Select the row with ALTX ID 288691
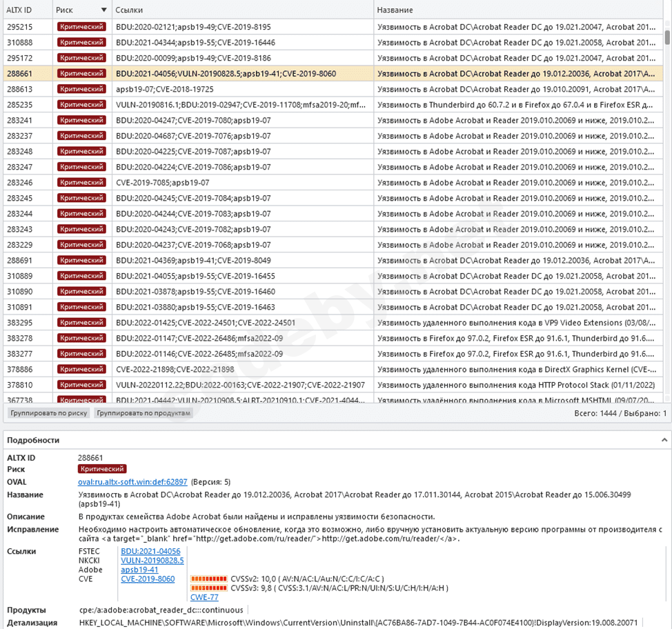Screen dimensions: 672x629 [x=333, y=261]
